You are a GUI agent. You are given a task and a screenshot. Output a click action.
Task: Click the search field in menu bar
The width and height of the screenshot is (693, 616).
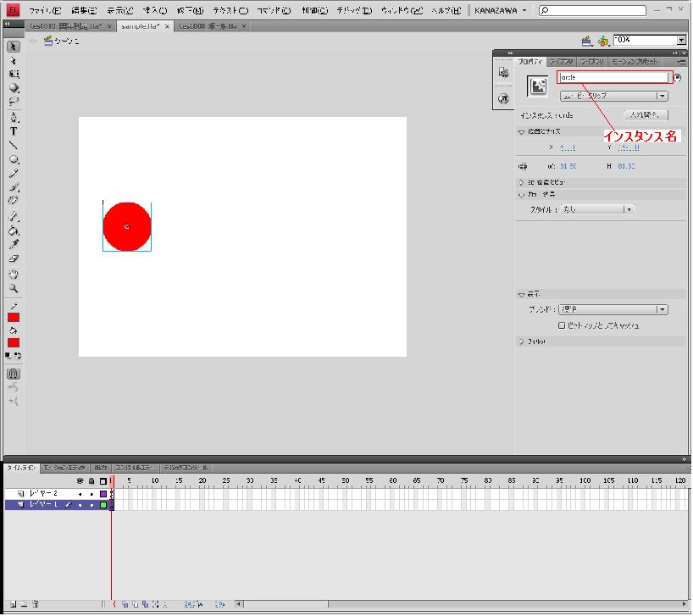[593, 10]
